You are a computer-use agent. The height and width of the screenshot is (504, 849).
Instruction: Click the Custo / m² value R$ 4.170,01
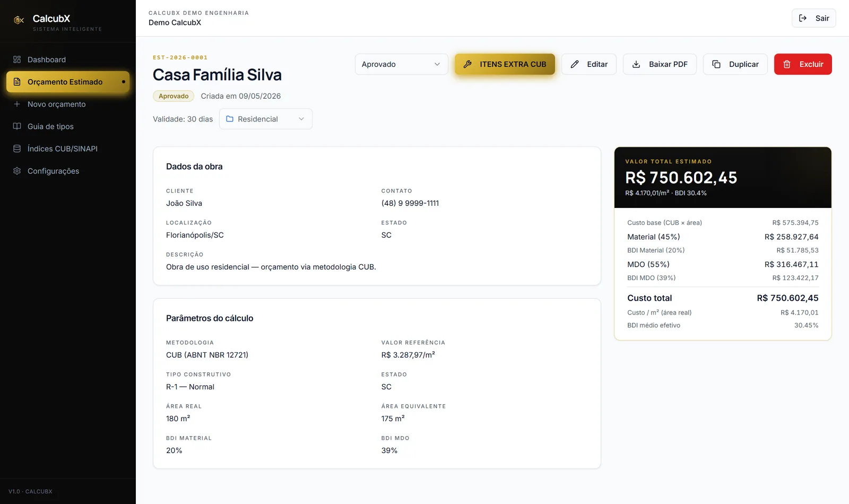tap(800, 312)
